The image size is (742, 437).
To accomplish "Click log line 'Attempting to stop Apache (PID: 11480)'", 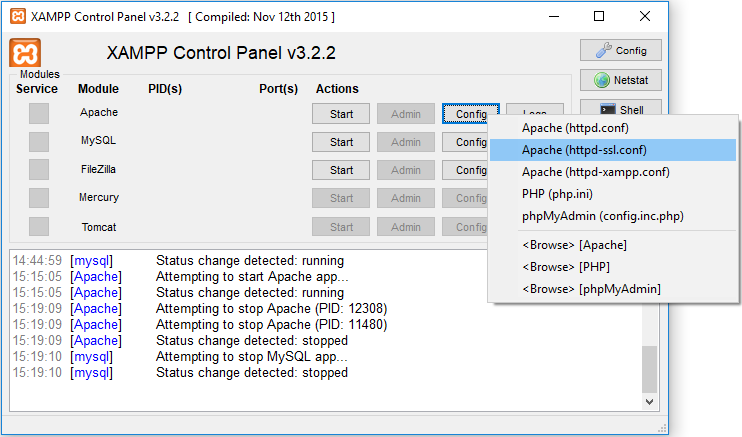I will (x=272, y=325).
